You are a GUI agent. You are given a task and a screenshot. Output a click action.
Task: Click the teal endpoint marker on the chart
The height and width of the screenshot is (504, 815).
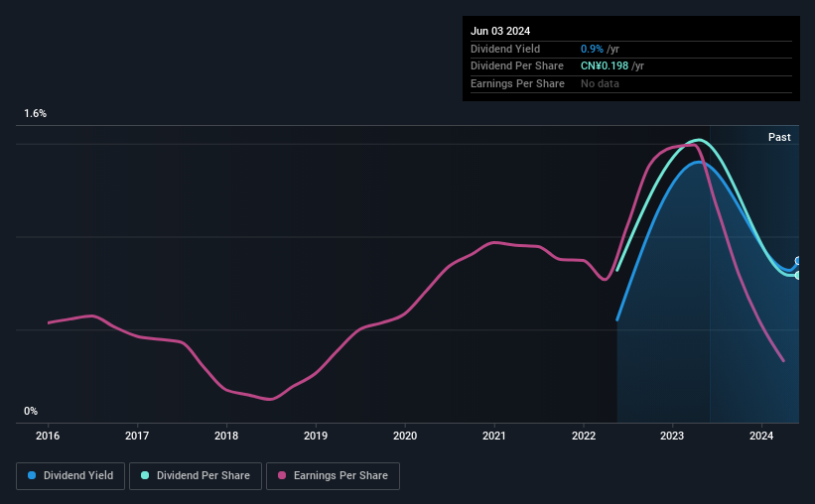797,276
